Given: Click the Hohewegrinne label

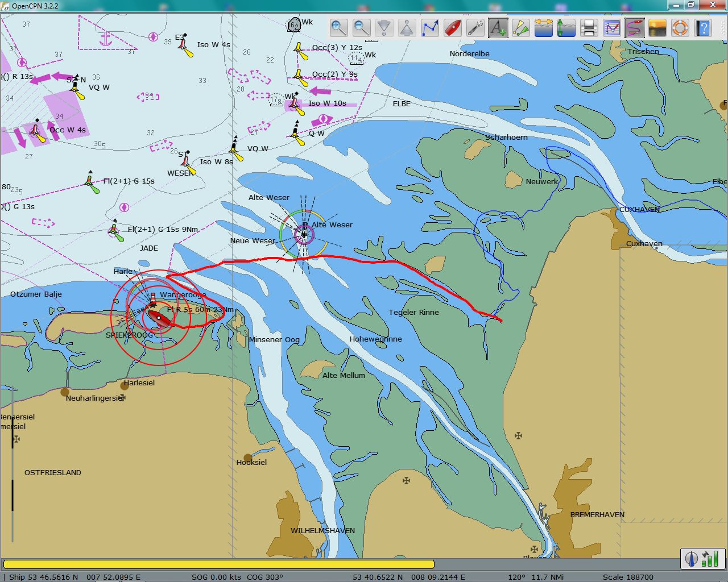Looking at the screenshot, I should pyautogui.click(x=375, y=339).
